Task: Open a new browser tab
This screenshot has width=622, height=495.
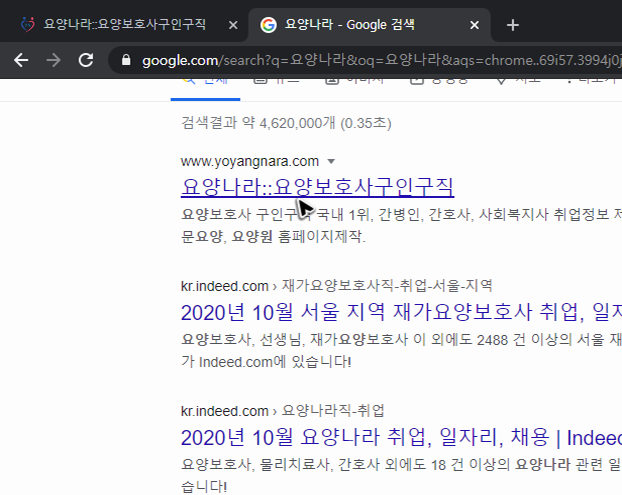Action: [513, 25]
